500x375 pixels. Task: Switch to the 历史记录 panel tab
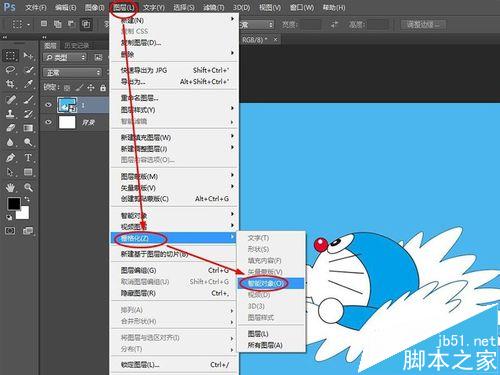pyautogui.click(x=77, y=46)
